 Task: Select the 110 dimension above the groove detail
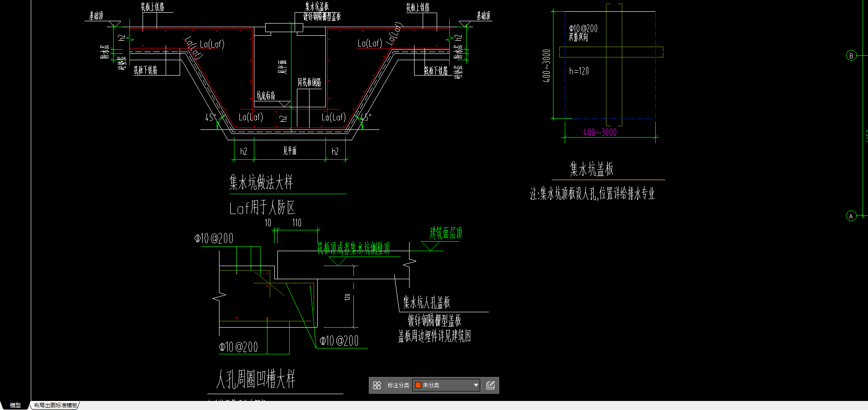click(x=297, y=223)
